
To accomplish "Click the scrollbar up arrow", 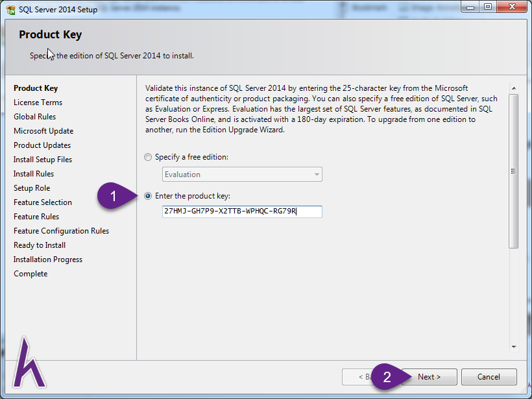I will point(514,88).
